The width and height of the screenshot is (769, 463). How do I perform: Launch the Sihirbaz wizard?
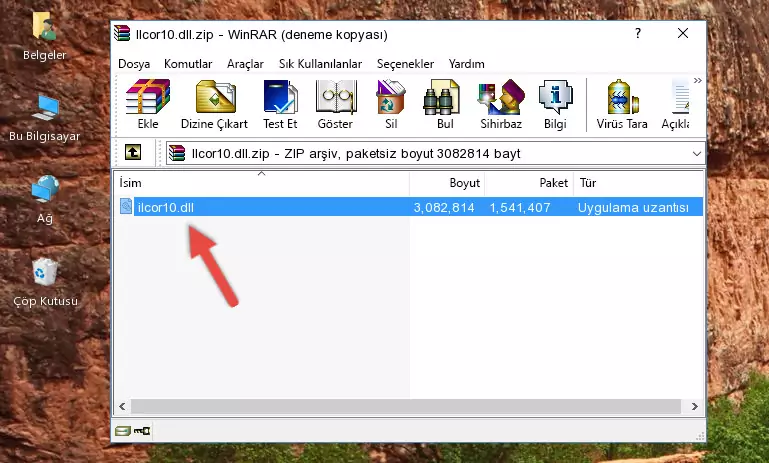501,104
